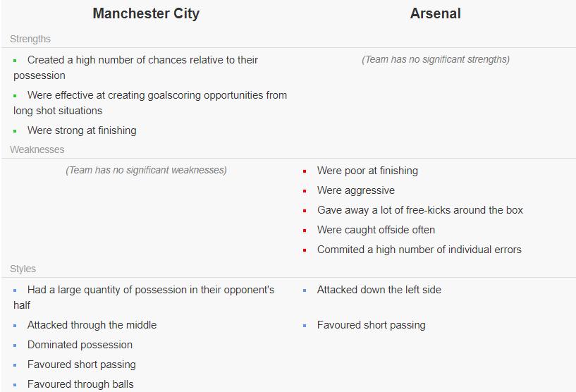Click 'Gave away a lot of free-kicks' weakness
This screenshot has width=576, height=392.
pyautogui.click(x=419, y=210)
